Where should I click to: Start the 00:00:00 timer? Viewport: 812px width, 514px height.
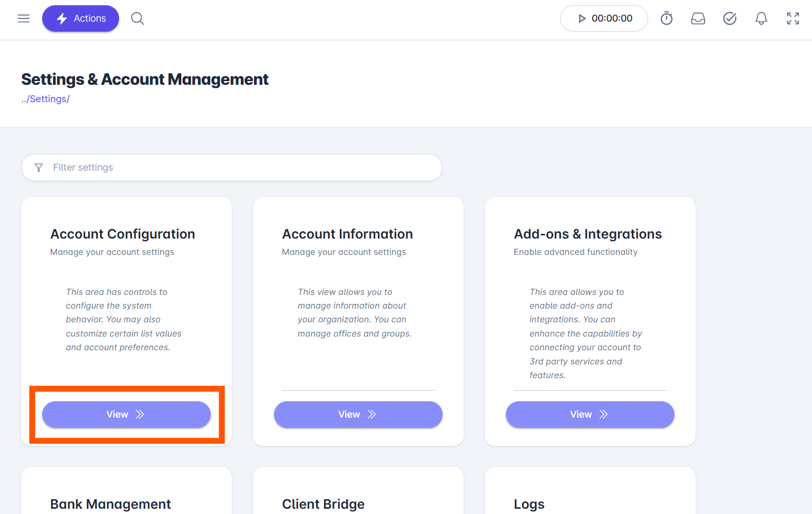click(604, 18)
